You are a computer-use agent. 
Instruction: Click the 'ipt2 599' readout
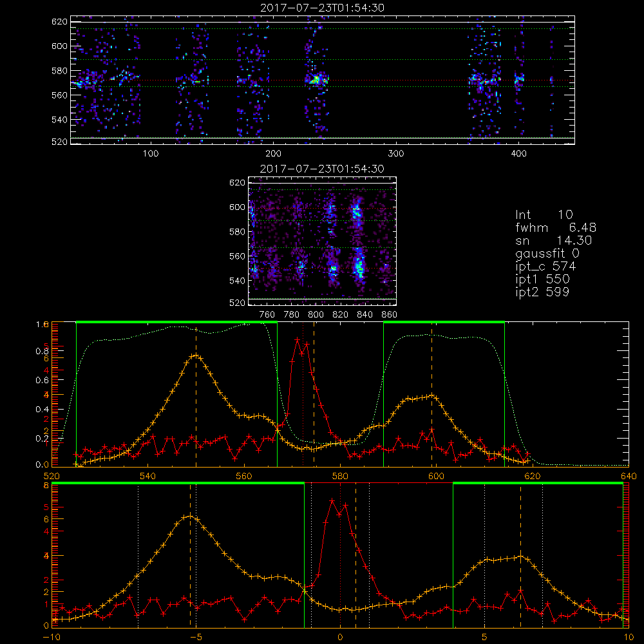click(x=542, y=292)
